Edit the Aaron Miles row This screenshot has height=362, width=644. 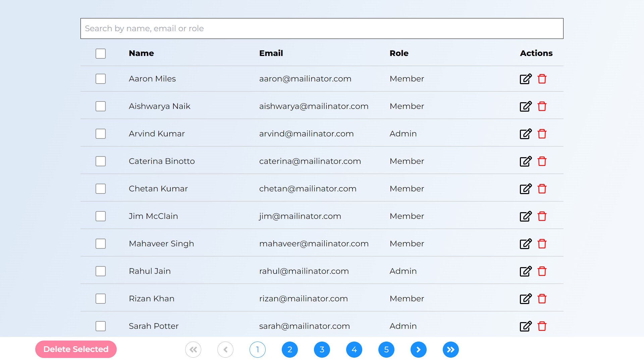525,79
